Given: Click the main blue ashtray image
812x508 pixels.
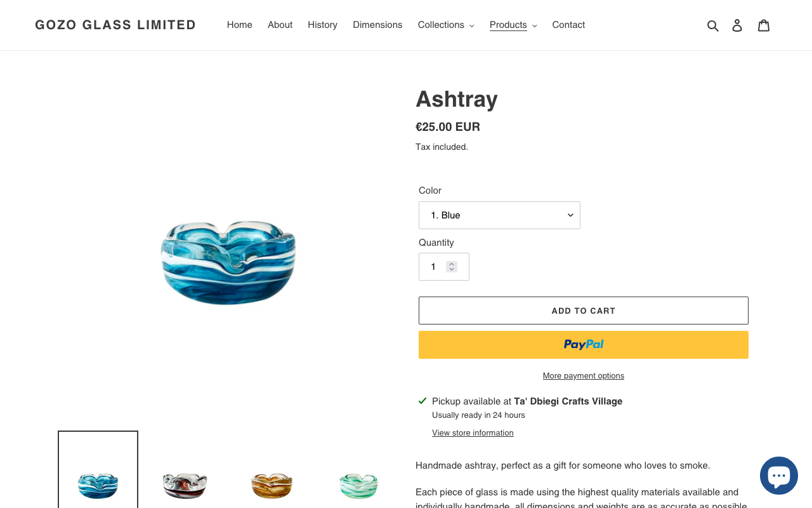Looking at the screenshot, I should click(228, 262).
